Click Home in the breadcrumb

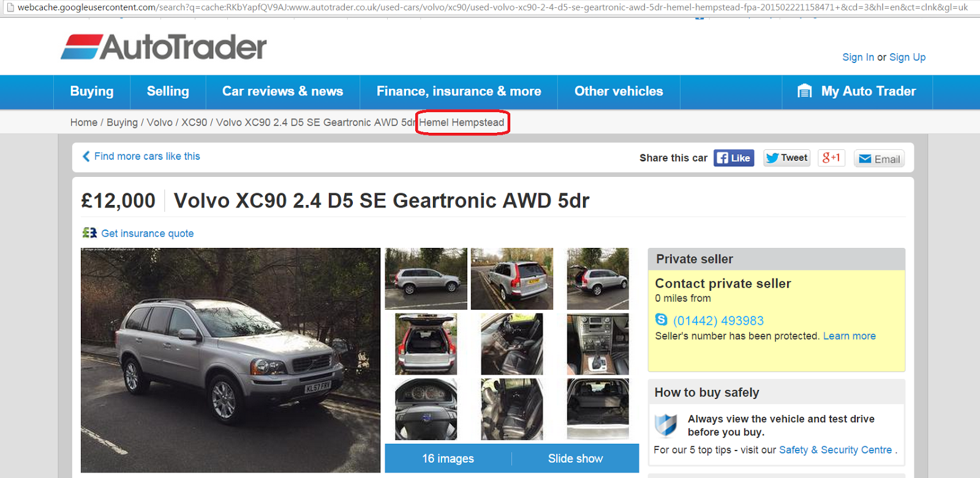pyautogui.click(x=84, y=122)
